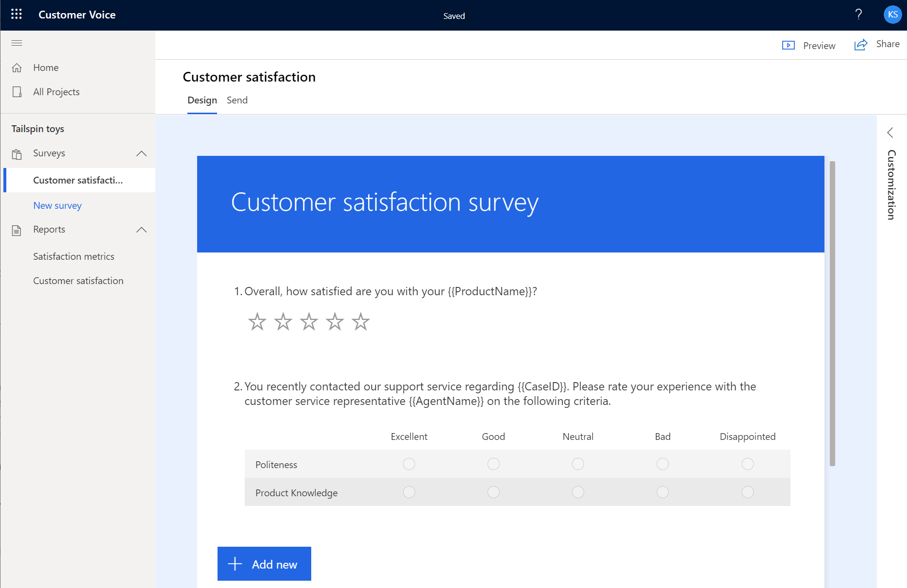Collapse the navigation pane via hamburger icon
The image size is (907, 588).
(x=17, y=43)
